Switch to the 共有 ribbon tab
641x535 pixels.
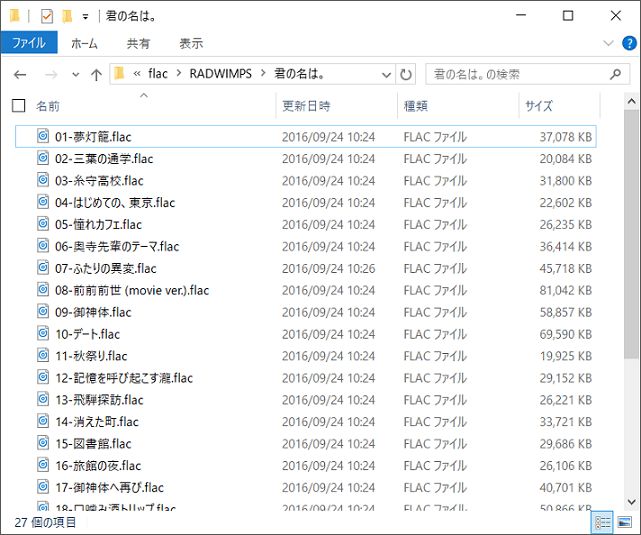[x=138, y=43]
